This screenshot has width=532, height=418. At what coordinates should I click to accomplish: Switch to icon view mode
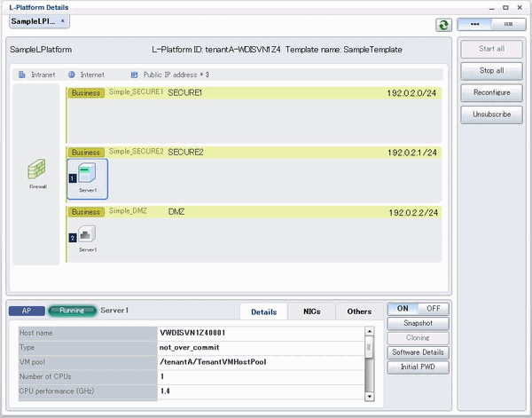474,25
